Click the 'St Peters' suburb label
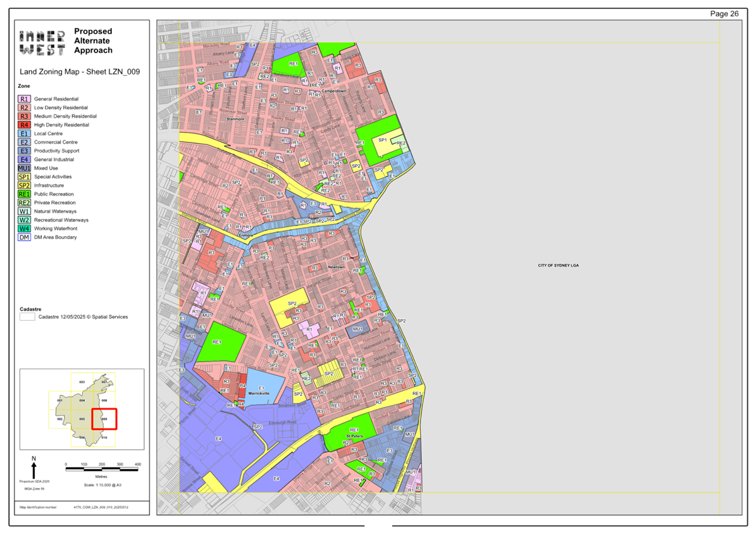Image resolution: width=756 pixels, height=534 pixels. 354,436
